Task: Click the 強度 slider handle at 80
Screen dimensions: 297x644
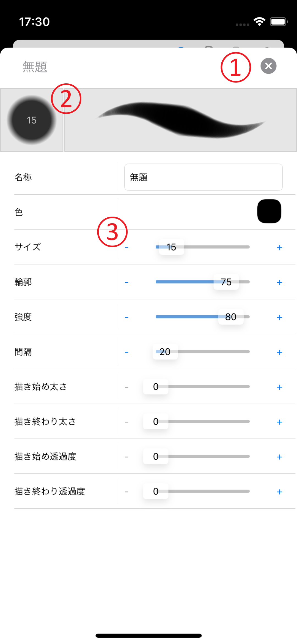Action: [231, 317]
